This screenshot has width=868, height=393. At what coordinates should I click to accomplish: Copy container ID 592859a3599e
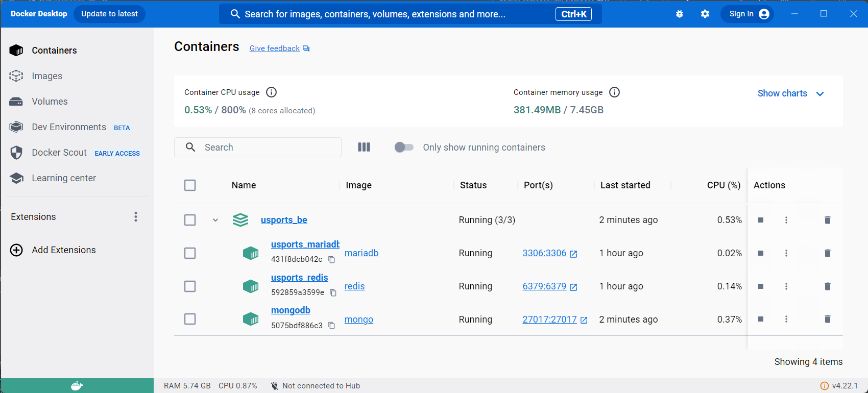(333, 293)
